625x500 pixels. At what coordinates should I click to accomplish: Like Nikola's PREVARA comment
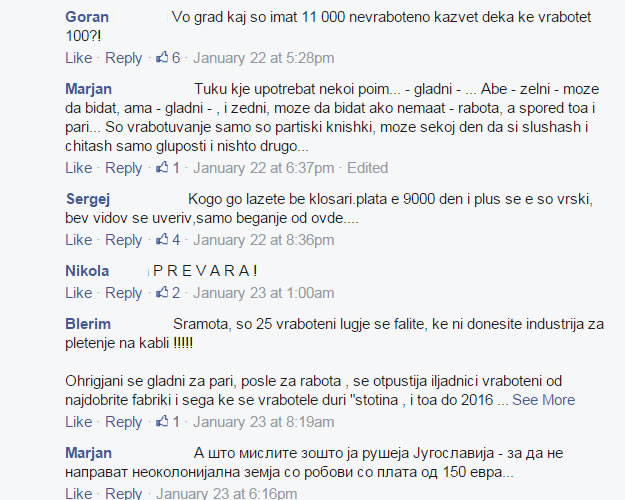[x=79, y=293]
